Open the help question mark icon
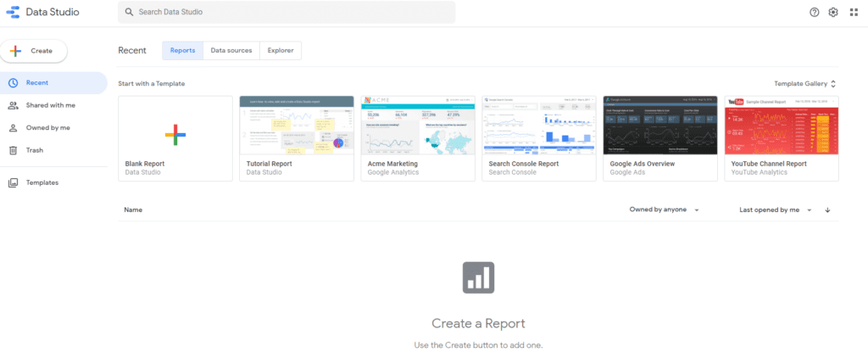 click(x=814, y=12)
